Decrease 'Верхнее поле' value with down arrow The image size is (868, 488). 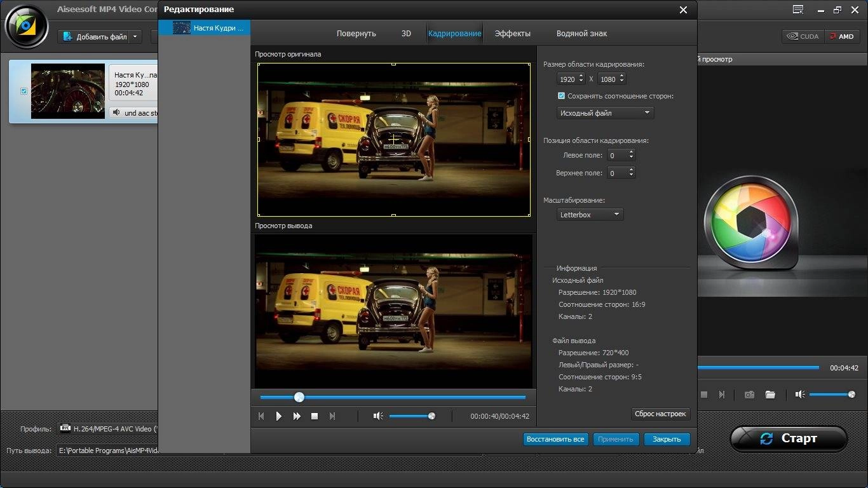click(x=631, y=175)
